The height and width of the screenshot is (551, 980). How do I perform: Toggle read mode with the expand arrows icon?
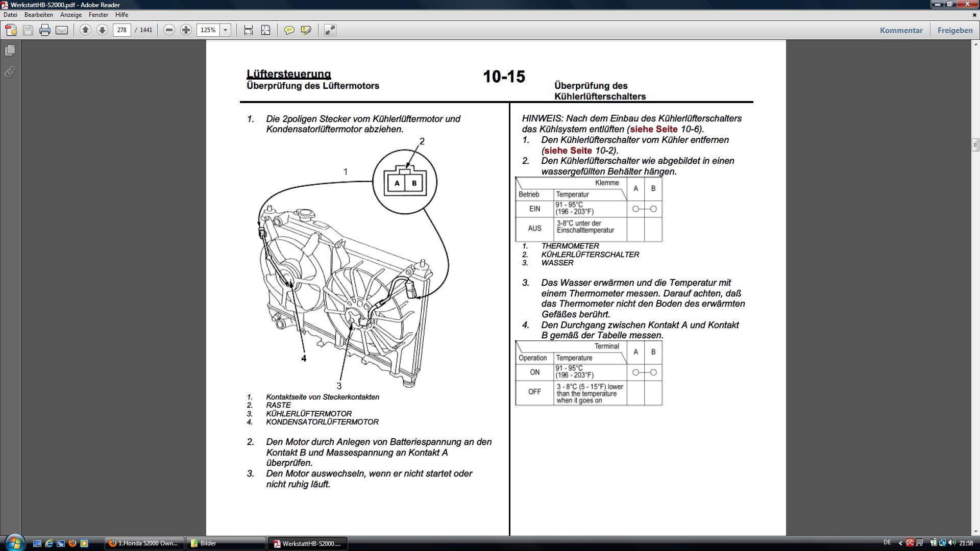pyautogui.click(x=330, y=30)
